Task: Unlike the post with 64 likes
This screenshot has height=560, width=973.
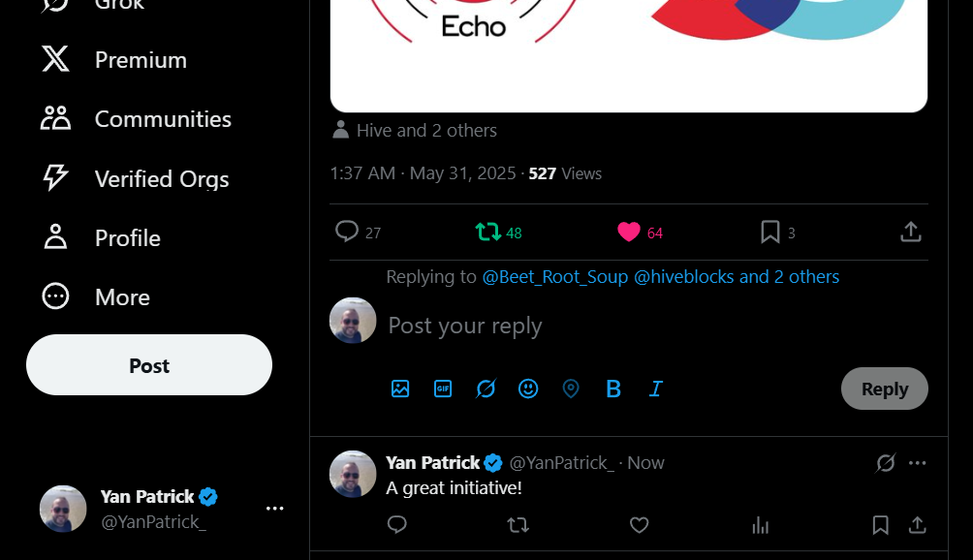Action: (x=629, y=232)
